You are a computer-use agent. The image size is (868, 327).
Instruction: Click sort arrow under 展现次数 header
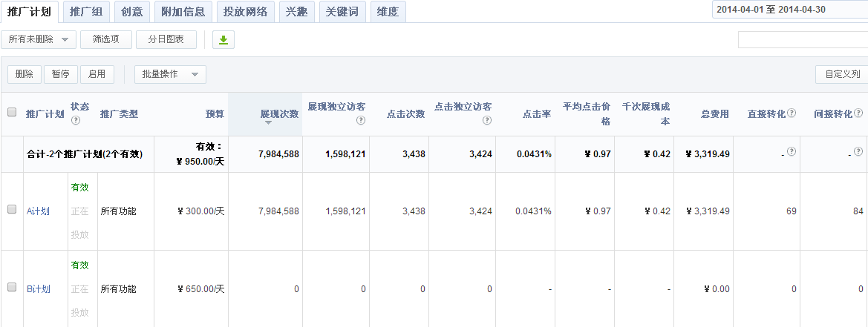[x=268, y=122]
